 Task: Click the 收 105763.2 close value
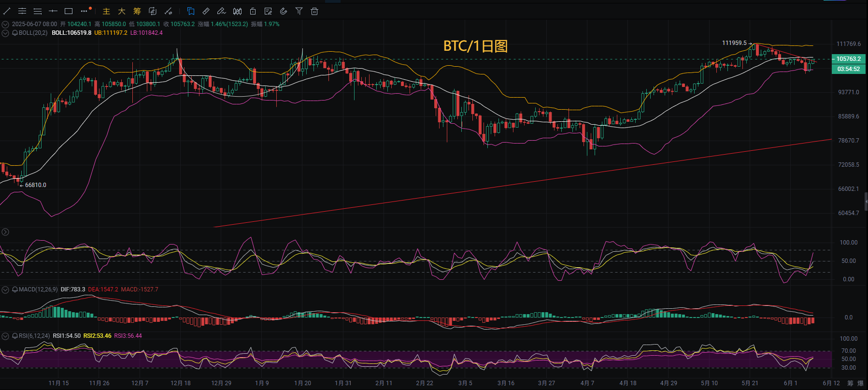coord(179,24)
